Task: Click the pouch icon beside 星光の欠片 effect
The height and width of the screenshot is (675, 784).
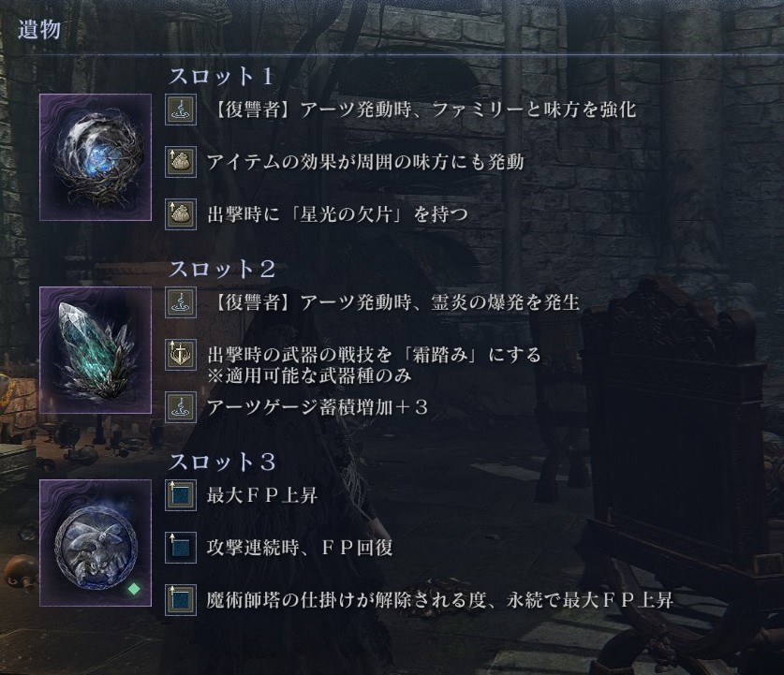Action: pos(181,214)
